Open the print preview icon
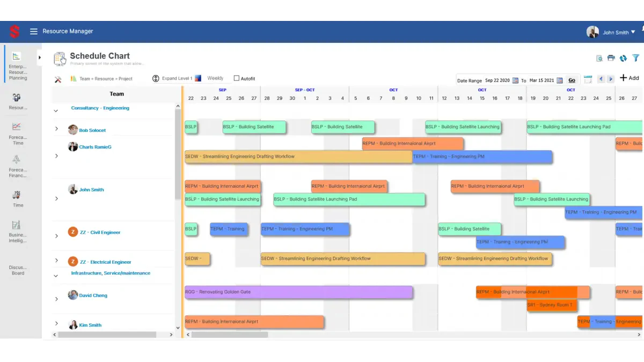 [x=599, y=58]
